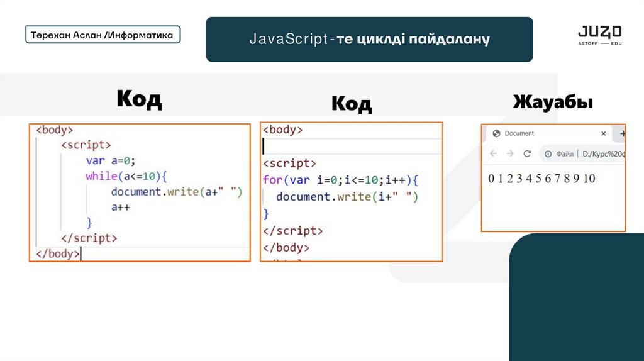
Task: Click the output text 0 1 2 3 4 5 6 7 8 9 10
Action: click(x=541, y=178)
